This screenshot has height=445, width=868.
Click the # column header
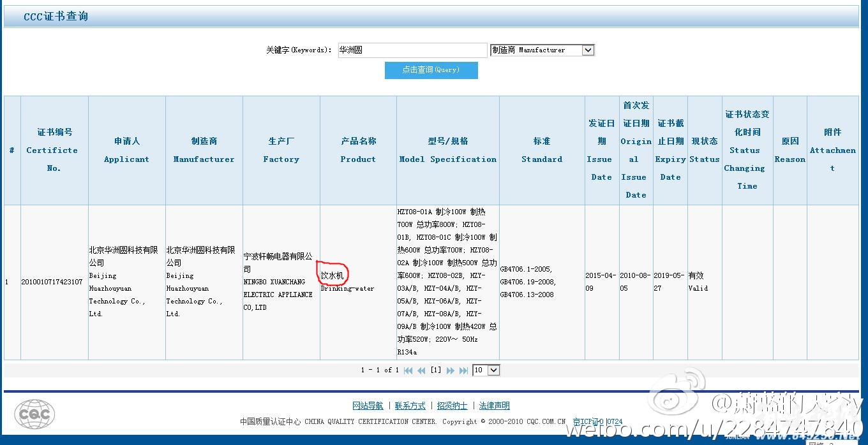pyautogui.click(x=12, y=150)
